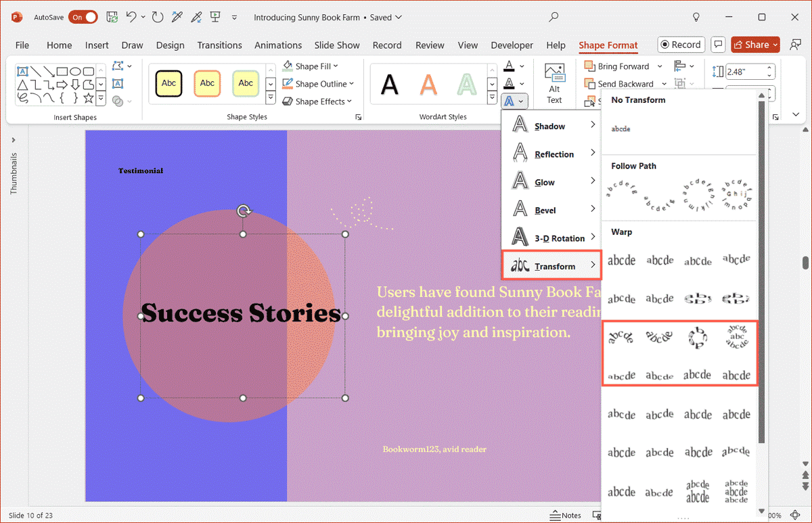Toggle the AutoSave switch
Image resolution: width=812 pixels, height=523 pixels.
point(83,17)
